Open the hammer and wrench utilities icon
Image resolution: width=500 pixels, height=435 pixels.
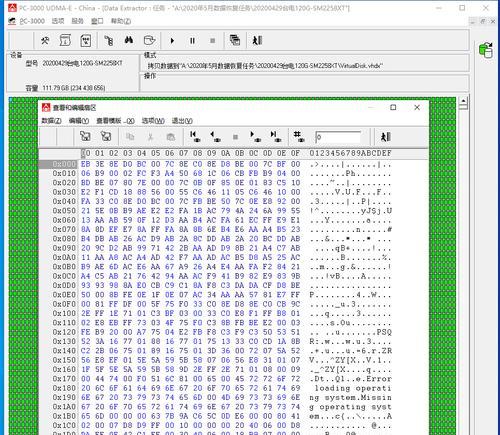click(x=45, y=41)
